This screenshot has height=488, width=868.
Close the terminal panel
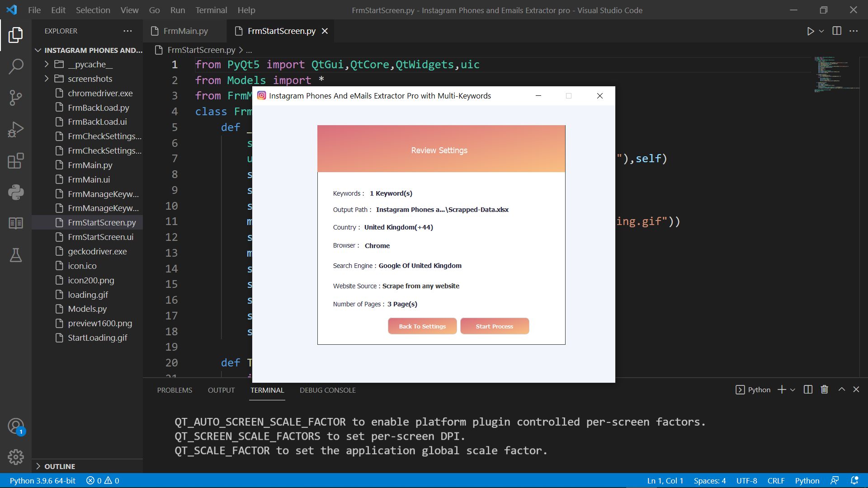(x=856, y=389)
